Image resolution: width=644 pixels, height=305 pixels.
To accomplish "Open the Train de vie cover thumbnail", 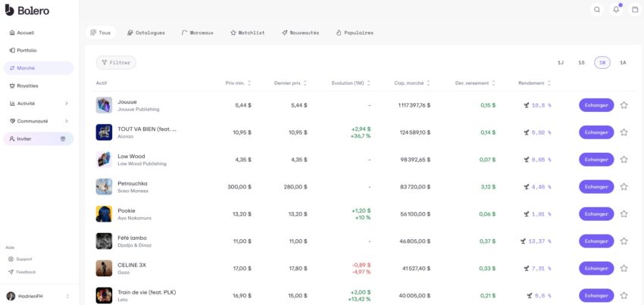I will (104, 295).
